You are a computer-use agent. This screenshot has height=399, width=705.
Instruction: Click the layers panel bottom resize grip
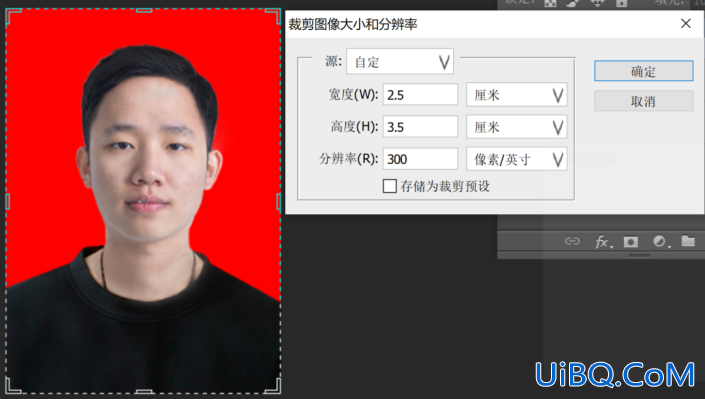(639, 255)
